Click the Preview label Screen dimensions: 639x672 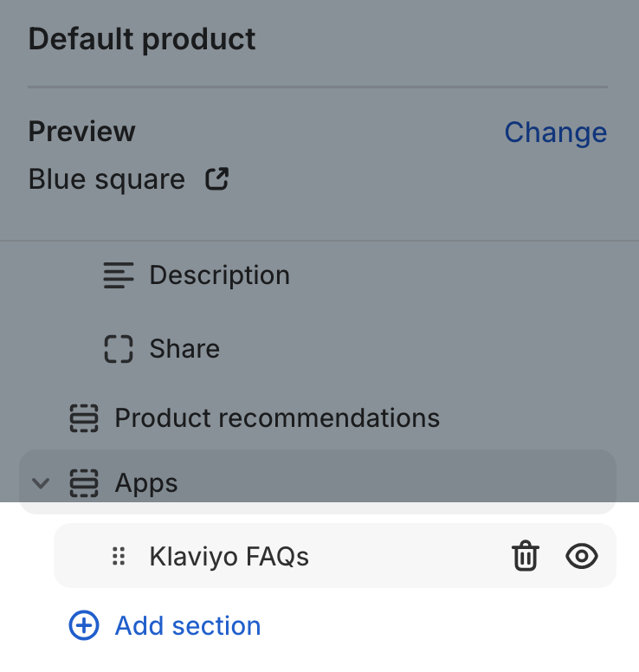click(x=82, y=132)
